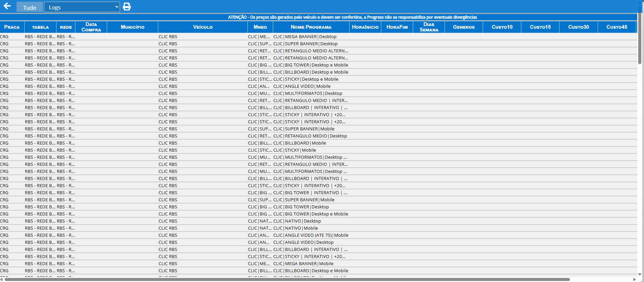Screen dimensions: 644x282
Task: Click the Rede column header
Action: (66, 27)
